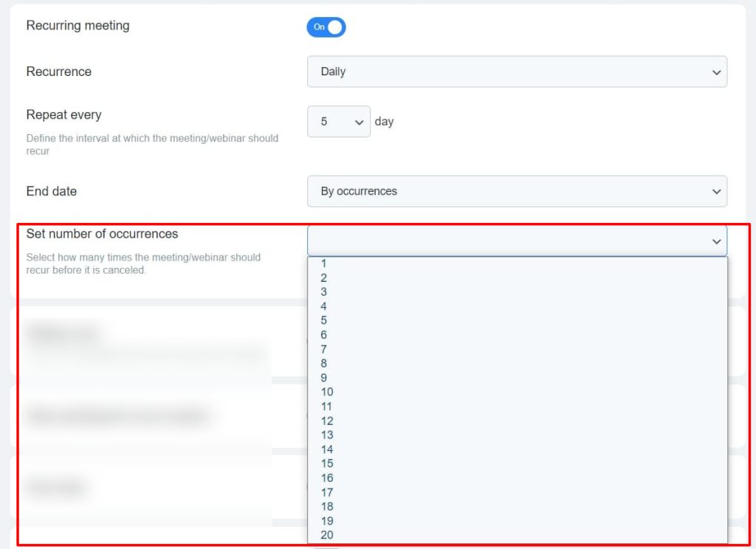Viewport: 756px width, 549px height.
Task: Open the Repeat every interval dropdown
Action: coord(338,122)
